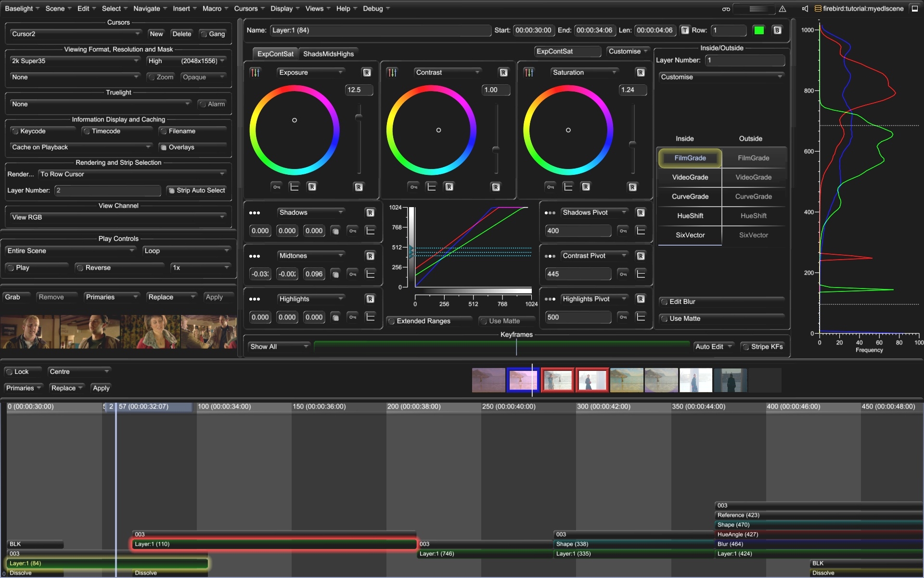The image size is (924, 578).
Task: Enable the Extended Ranges checkbox
Action: click(392, 321)
